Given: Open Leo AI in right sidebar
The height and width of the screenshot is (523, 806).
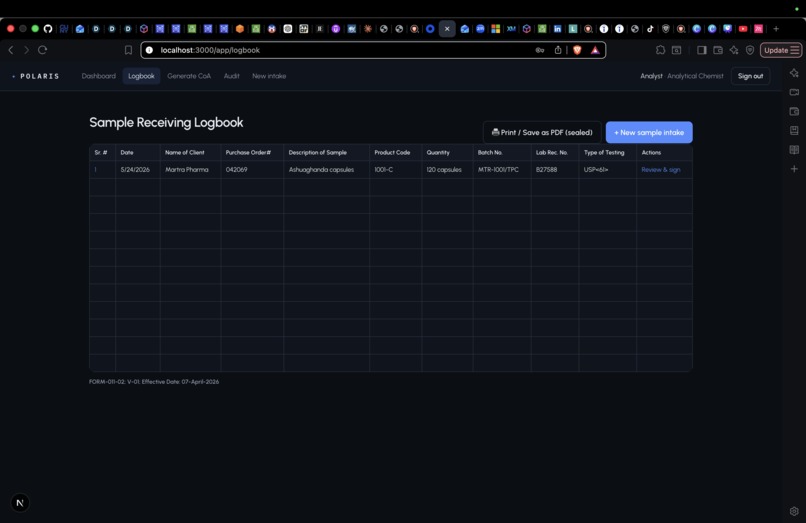Looking at the screenshot, I should (x=794, y=73).
